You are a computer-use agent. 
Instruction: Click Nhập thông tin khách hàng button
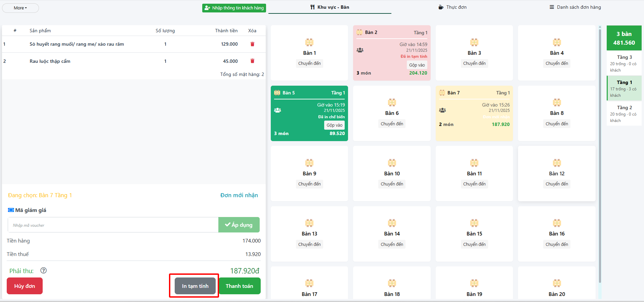(x=234, y=8)
